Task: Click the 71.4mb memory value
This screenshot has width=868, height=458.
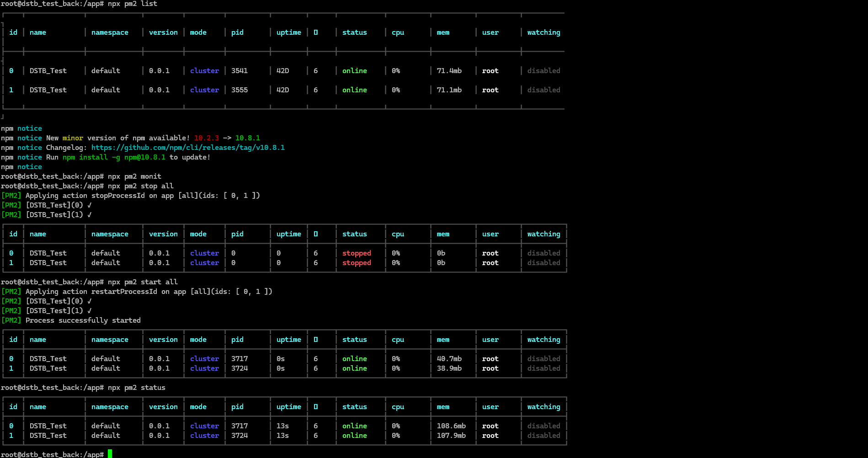Action: click(449, 71)
